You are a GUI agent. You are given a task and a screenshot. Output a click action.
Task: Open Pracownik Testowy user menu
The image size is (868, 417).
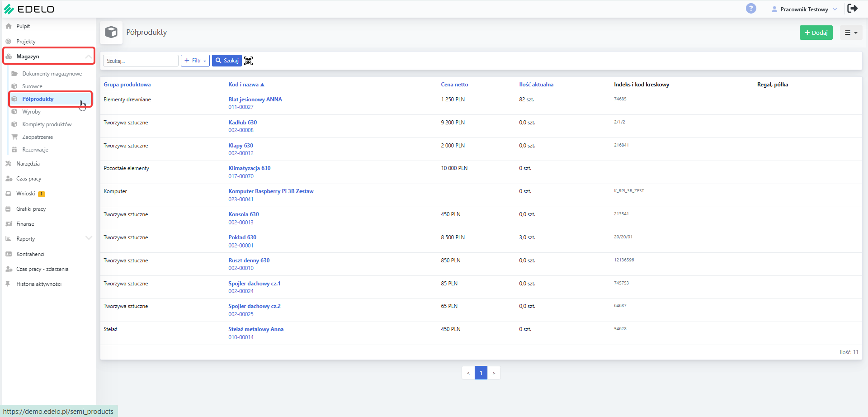[805, 9]
